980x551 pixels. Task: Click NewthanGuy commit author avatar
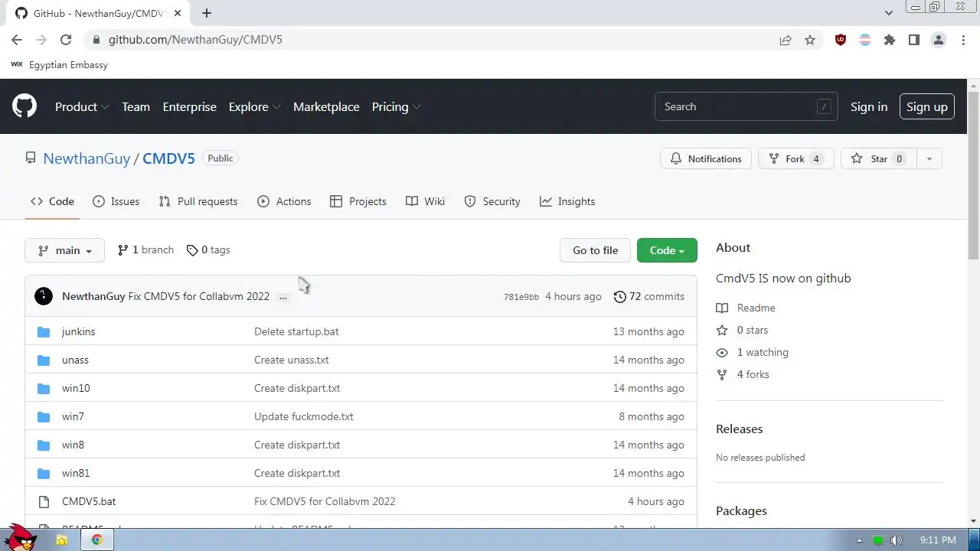point(44,296)
